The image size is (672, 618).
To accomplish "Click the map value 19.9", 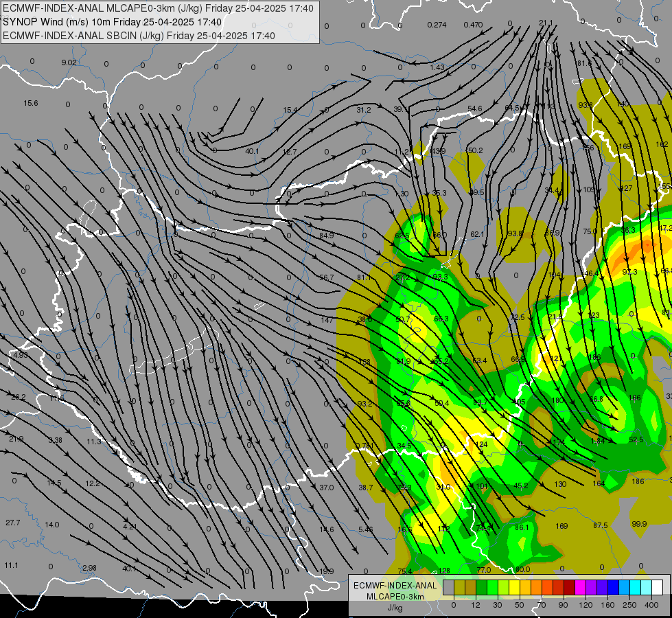I will (x=327, y=571).
